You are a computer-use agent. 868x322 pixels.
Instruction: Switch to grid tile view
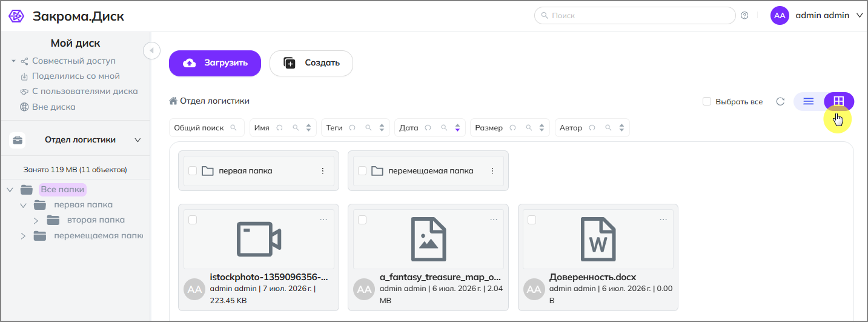click(x=839, y=101)
